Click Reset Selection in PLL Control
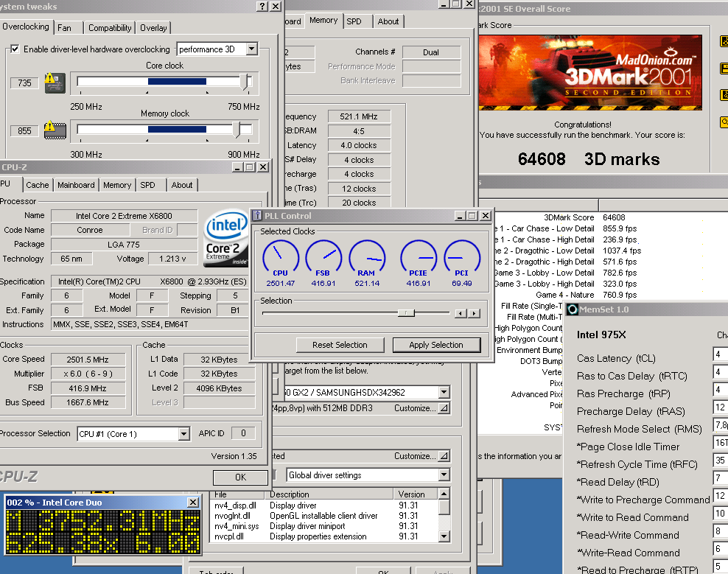Screen dimensions: 728x574 click(340, 345)
